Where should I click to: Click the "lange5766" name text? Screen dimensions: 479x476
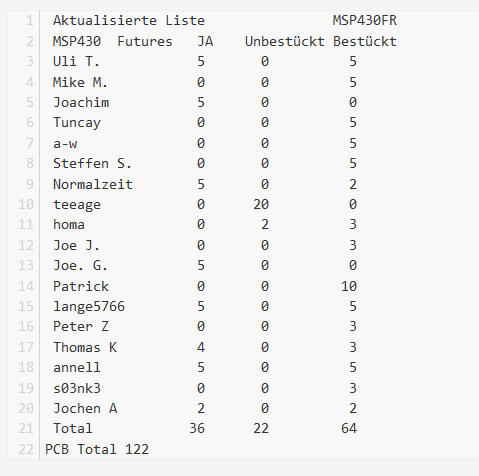[89, 307]
